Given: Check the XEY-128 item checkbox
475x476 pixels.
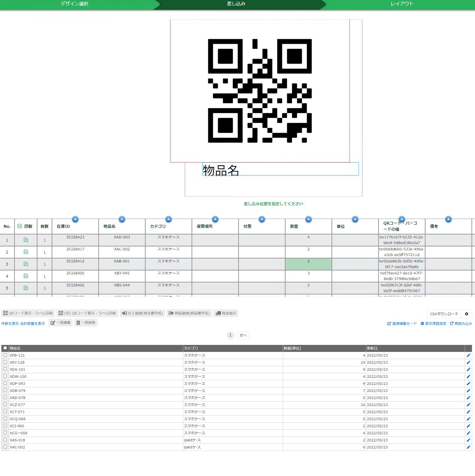Looking at the screenshot, I should 5,362.
